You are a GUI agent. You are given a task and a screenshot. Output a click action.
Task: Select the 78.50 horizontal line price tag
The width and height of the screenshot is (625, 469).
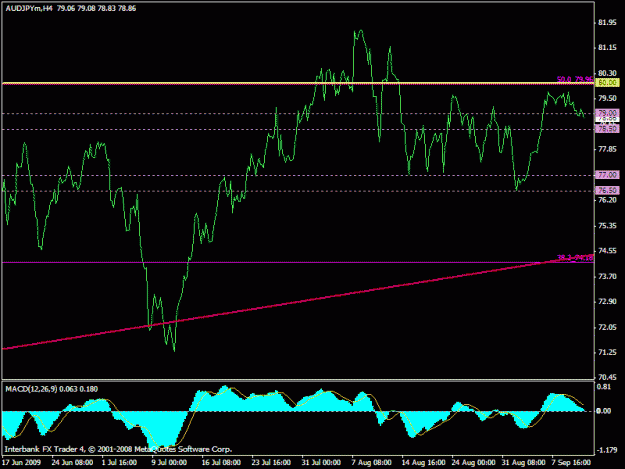(x=607, y=129)
